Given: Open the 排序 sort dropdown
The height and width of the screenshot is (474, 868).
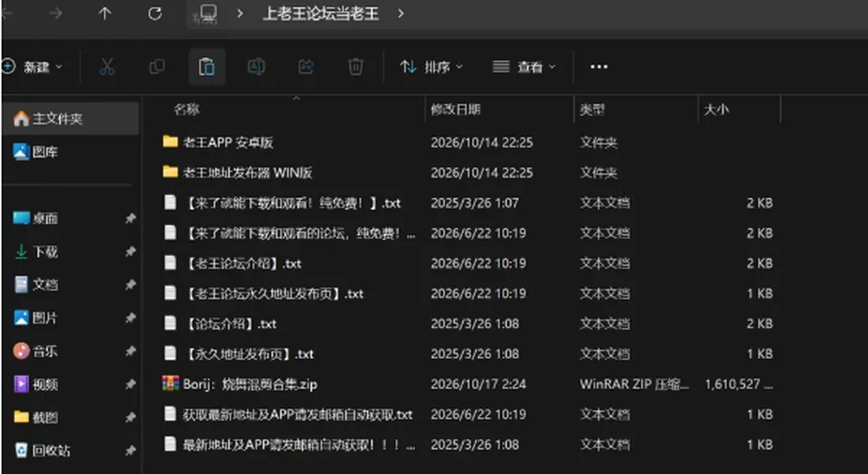Looking at the screenshot, I should [431, 67].
